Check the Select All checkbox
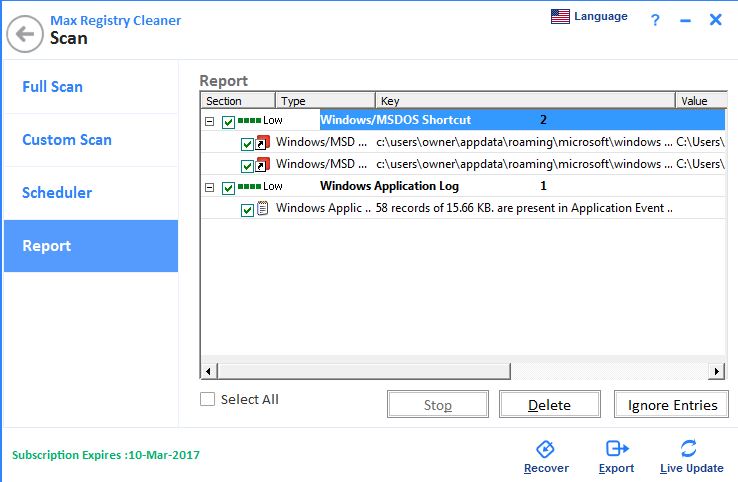This screenshot has width=738, height=482. pyautogui.click(x=207, y=399)
